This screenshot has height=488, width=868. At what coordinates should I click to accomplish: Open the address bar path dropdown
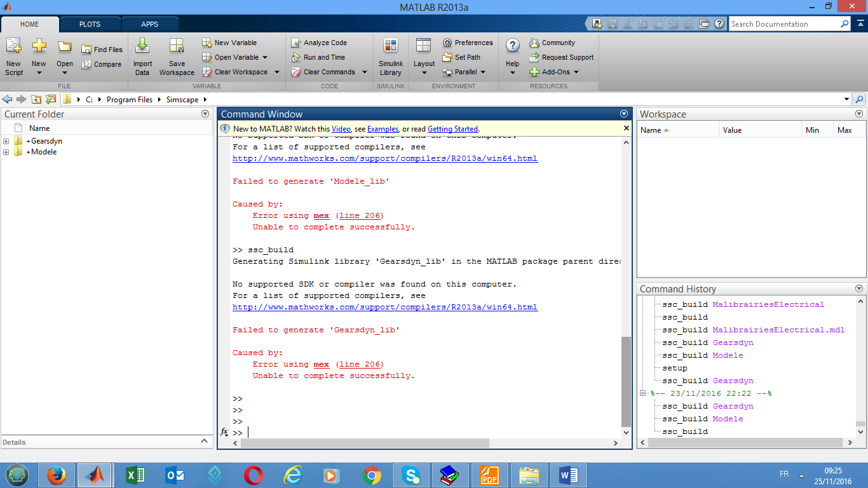click(846, 99)
